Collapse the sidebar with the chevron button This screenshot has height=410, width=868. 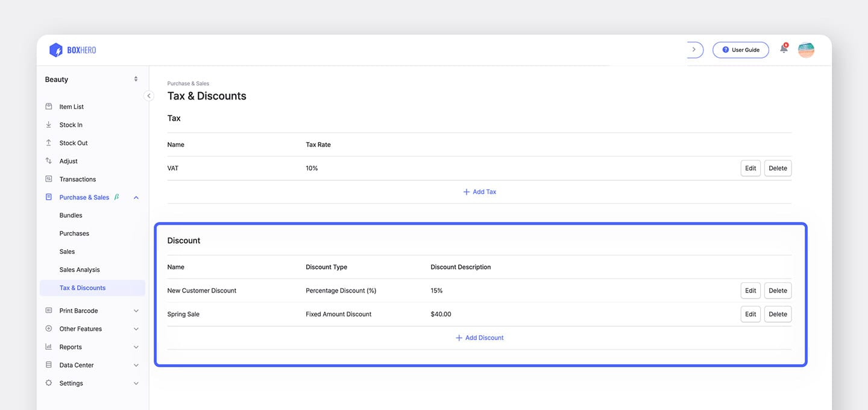pyautogui.click(x=149, y=96)
